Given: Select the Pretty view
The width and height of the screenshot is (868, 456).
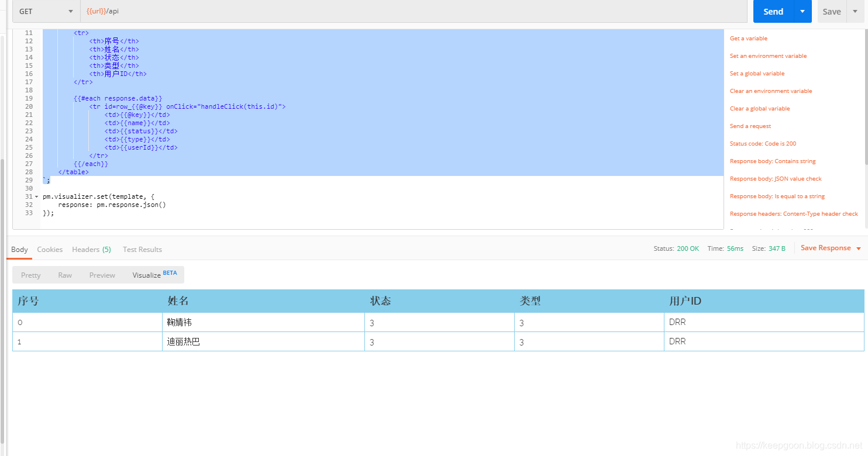Looking at the screenshot, I should [x=31, y=275].
